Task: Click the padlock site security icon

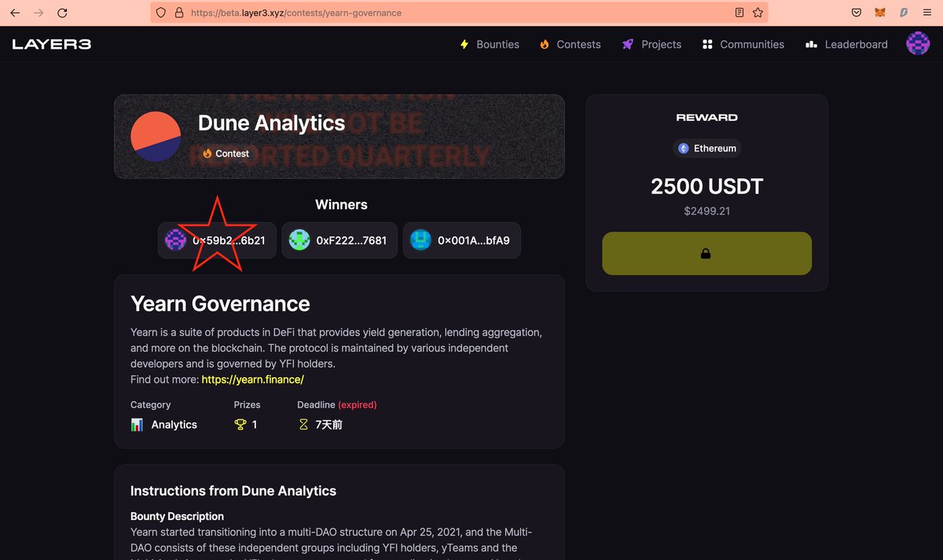Action: (179, 13)
